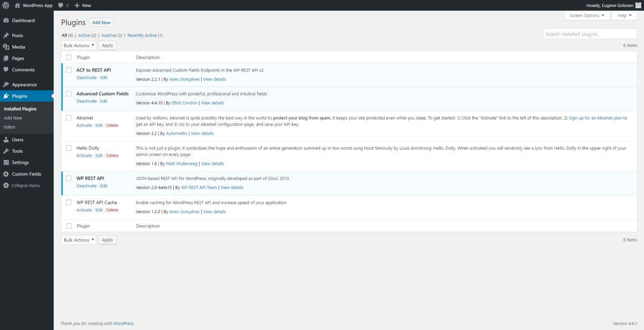Check the ACF to REST API checkbox
This screenshot has height=330, width=644.
tap(69, 70)
